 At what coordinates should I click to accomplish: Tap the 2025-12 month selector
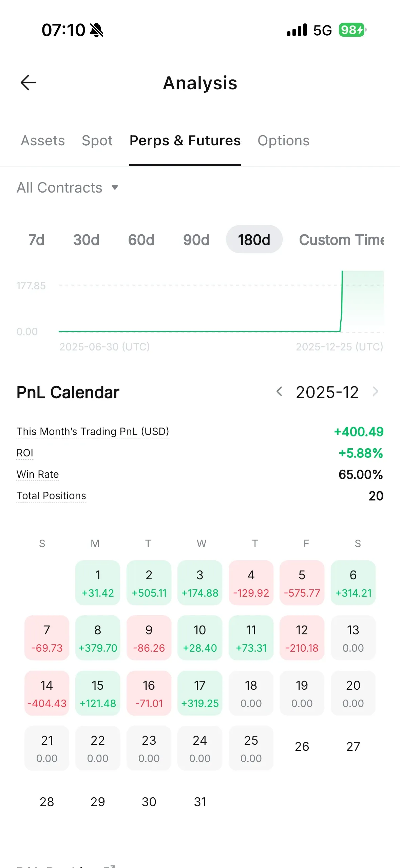tap(327, 392)
